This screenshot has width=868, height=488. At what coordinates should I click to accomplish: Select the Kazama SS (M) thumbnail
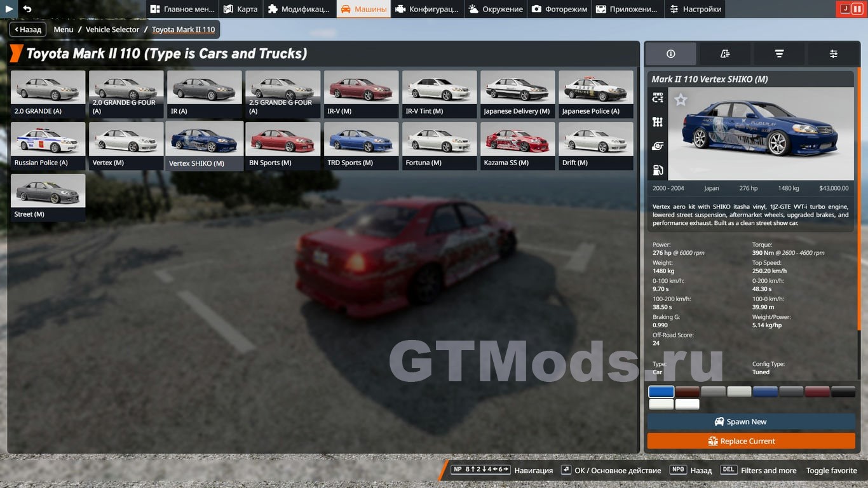coord(517,146)
